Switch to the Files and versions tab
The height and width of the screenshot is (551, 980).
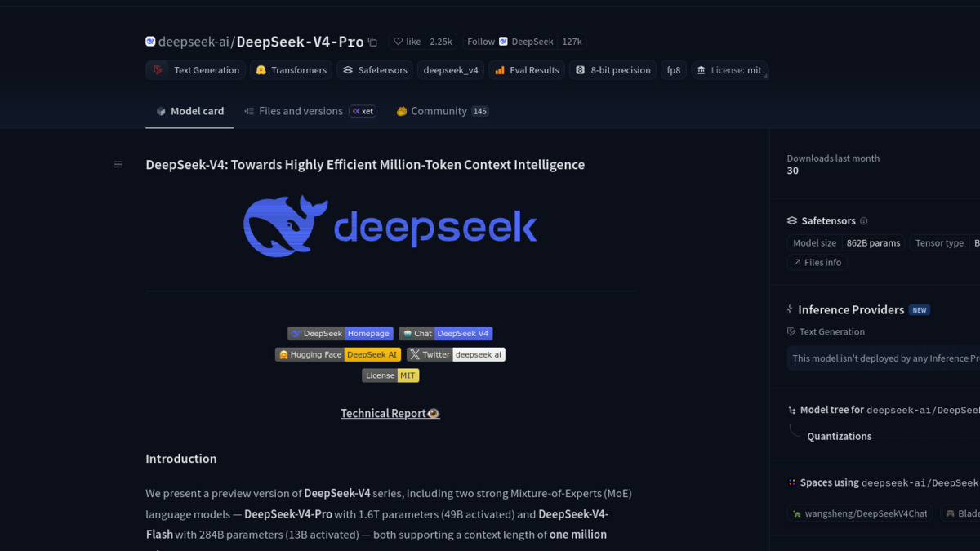click(x=300, y=111)
